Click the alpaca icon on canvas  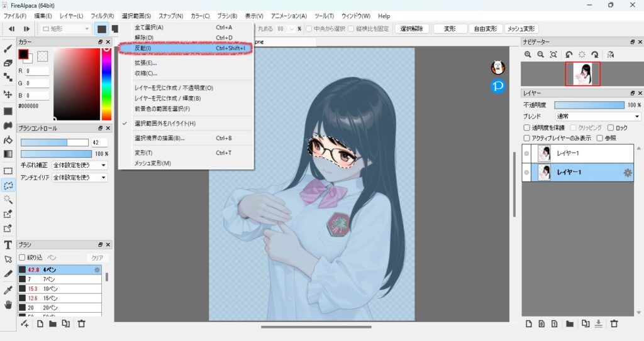498,67
